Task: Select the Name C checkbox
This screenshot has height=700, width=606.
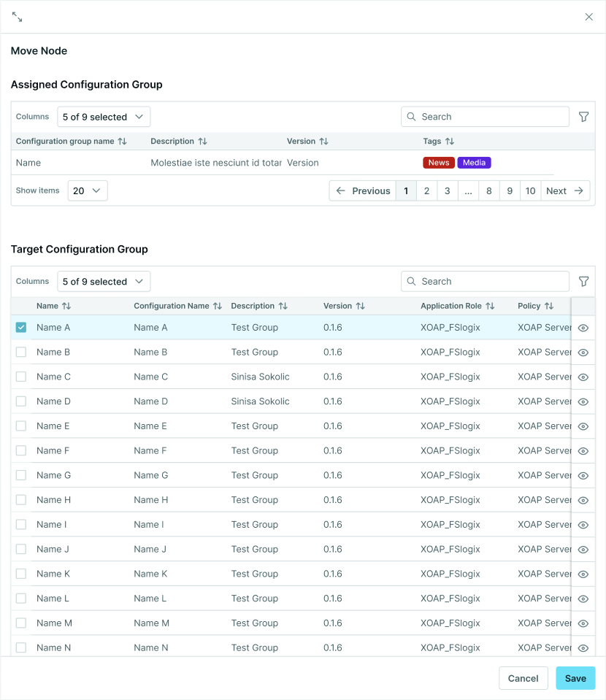Action: (x=20, y=377)
